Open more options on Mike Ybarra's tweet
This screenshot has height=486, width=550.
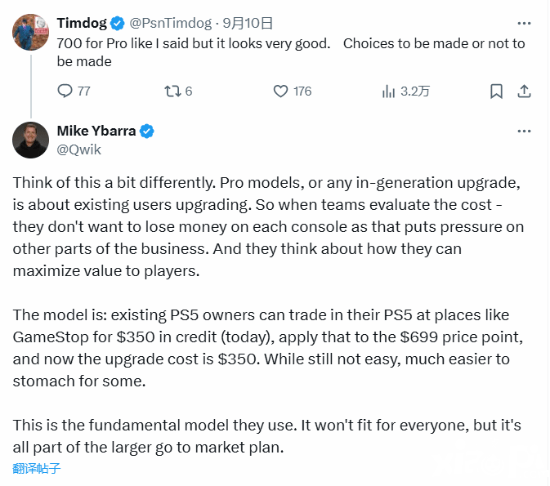524,131
